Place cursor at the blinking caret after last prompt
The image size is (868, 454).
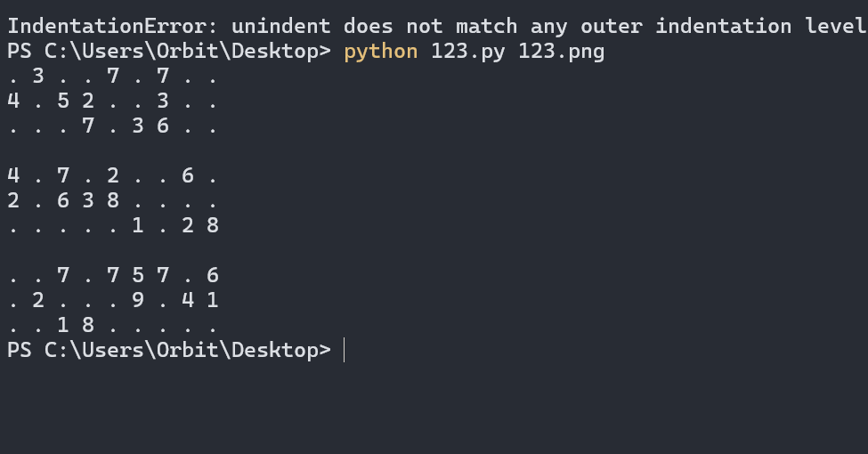tap(345, 351)
